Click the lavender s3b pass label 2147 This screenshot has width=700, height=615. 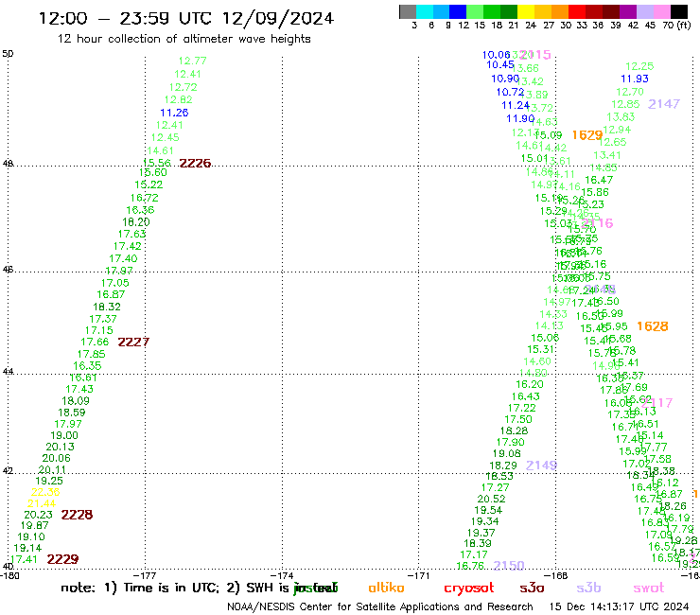(664, 104)
